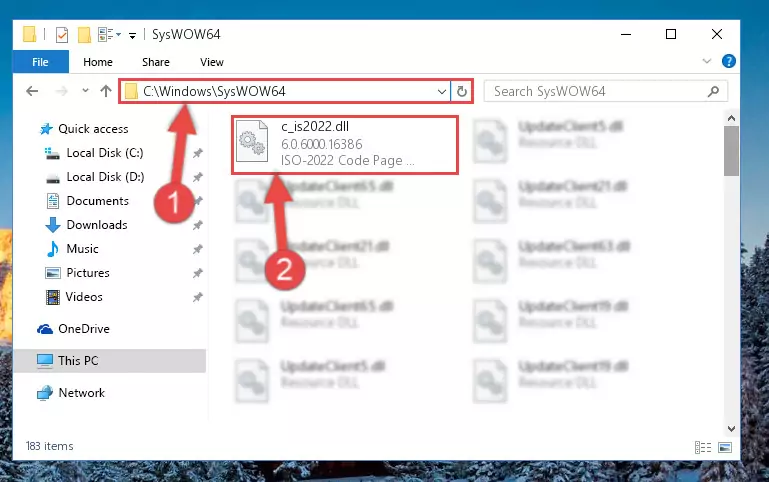The image size is (769, 482).
Task: Open the File menu tab
Action: click(x=41, y=62)
